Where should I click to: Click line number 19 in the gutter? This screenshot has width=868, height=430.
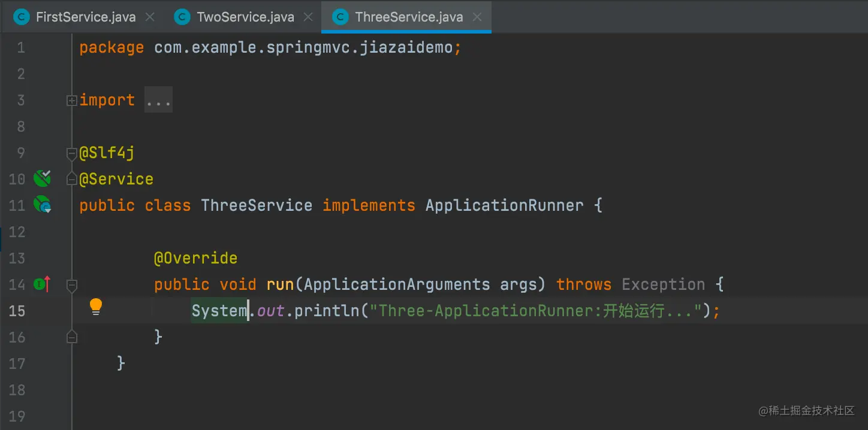[x=17, y=416]
